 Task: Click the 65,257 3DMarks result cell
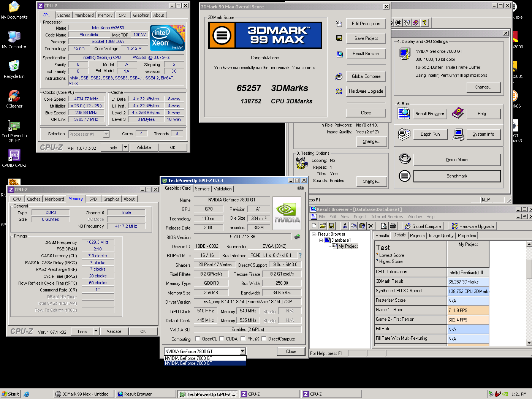pos(468,282)
